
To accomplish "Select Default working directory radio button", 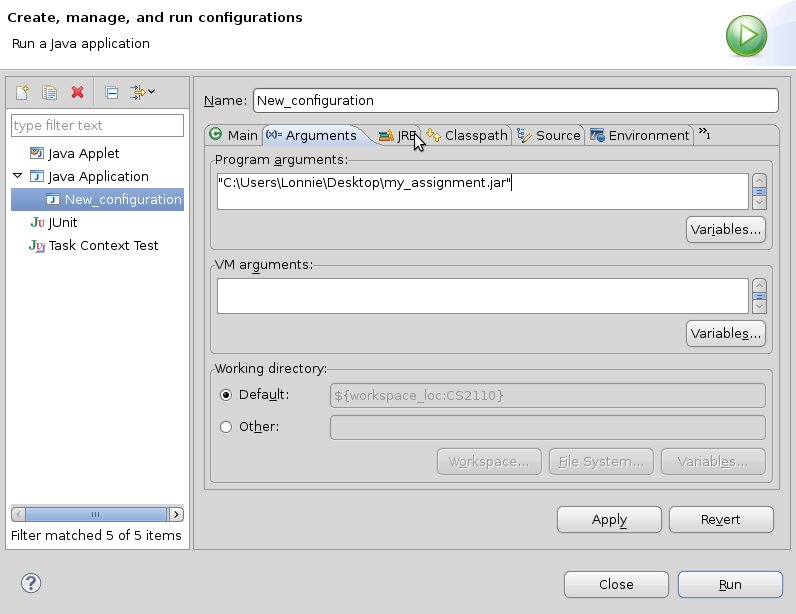I will point(226,395).
